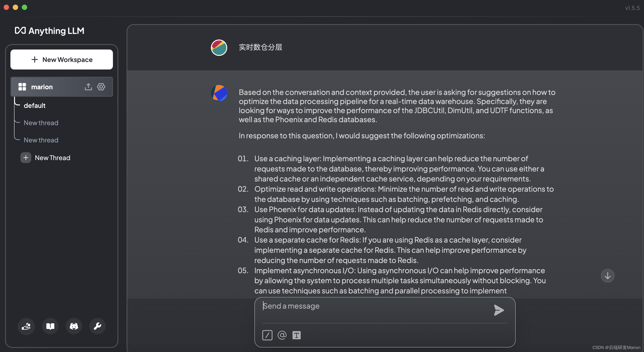Open the documentation book icon
Image resolution: width=644 pixels, height=352 pixels.
(x=50, y=326)
